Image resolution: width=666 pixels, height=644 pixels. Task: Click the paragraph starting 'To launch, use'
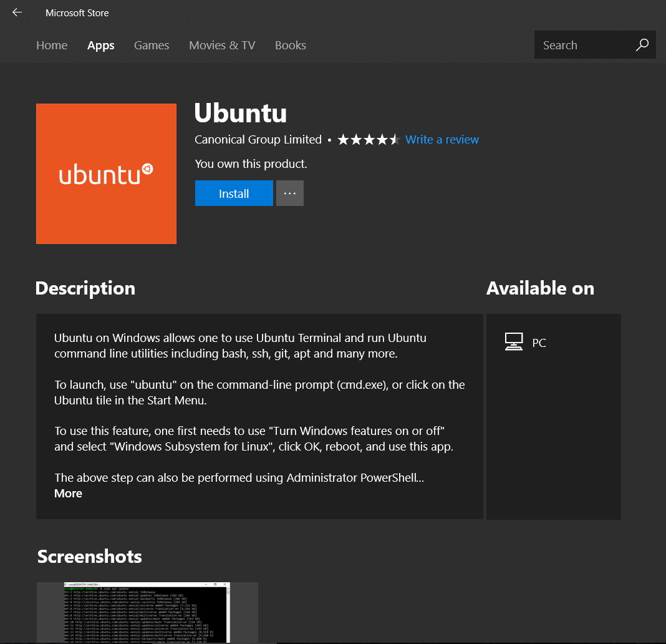click(259, 393)
